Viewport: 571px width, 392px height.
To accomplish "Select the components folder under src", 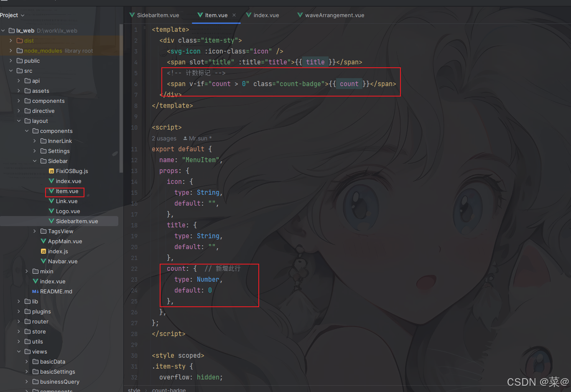I will pyautogui.click(x=48, y=101).
